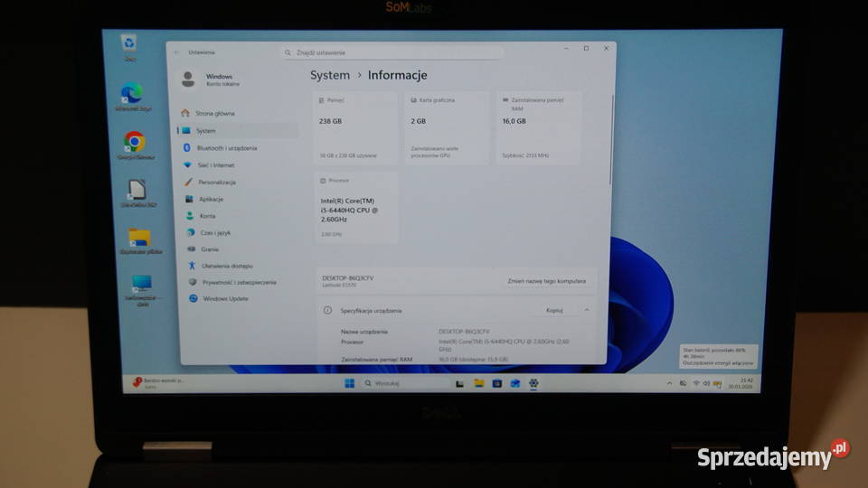Click the System breadcrumb link
This screenshot has width=868, height=488.
(329, 75)
